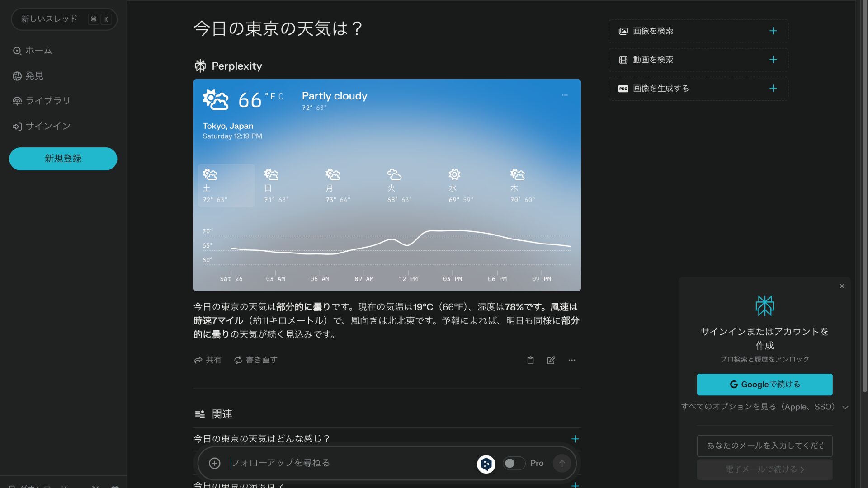Open the 発見 (Discover) section
This screenshot has height=488, width=868.
(x=34, y=76)
